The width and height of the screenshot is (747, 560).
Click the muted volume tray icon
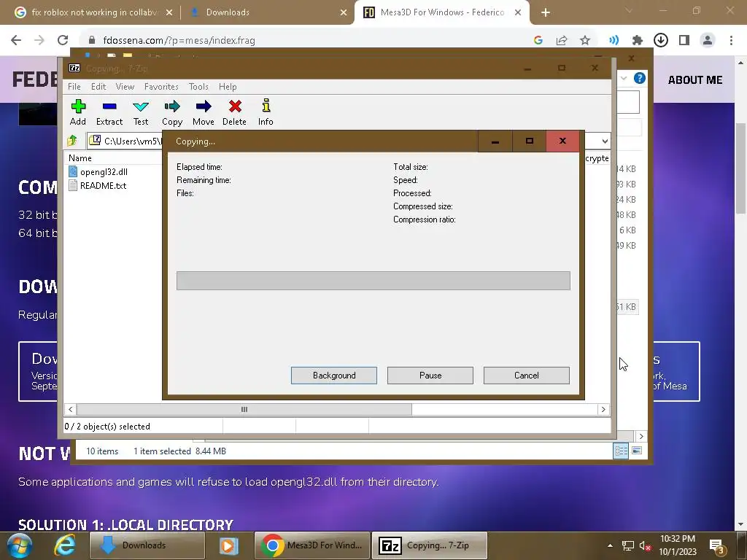click(646, 546)
